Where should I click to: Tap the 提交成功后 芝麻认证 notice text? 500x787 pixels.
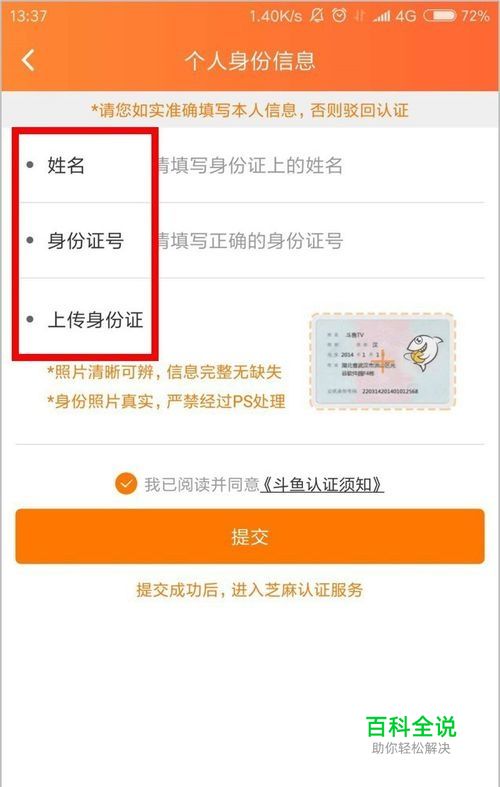pyautogui.click(x=249, y=590)
